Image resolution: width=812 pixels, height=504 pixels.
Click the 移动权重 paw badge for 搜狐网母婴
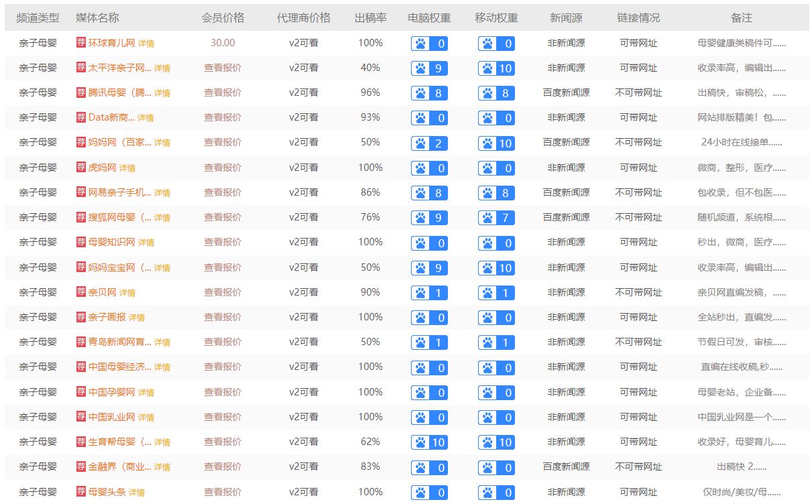496,218
